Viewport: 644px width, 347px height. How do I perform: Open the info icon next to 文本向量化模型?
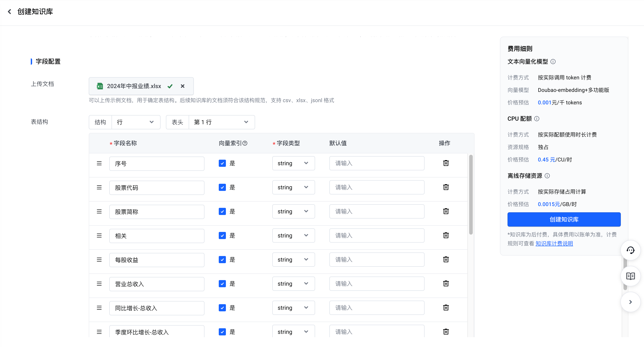pyautogui.click(x=553, y=62)
